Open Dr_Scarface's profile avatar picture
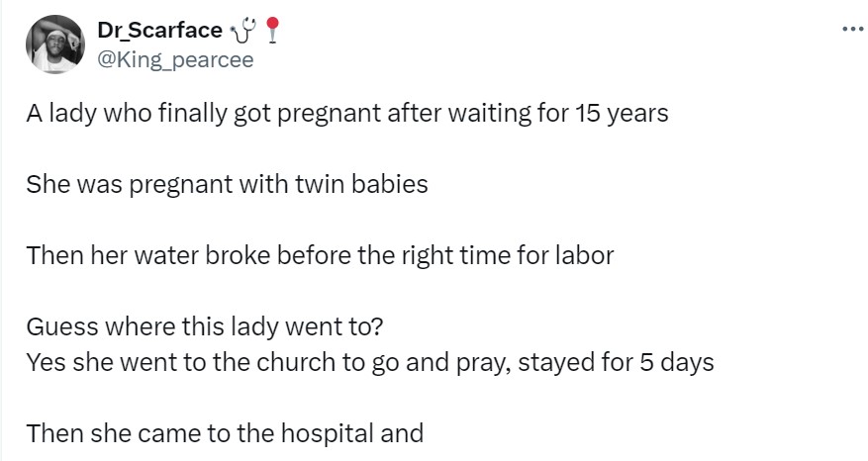Viewport: 868px width, 461px height. (54, 45)
